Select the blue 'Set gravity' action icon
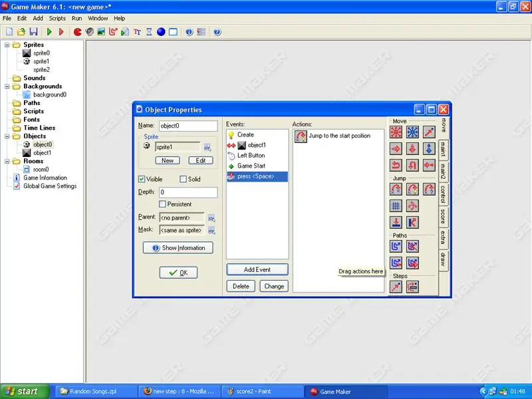Viewport: 532px width, 399px height. 429,148
